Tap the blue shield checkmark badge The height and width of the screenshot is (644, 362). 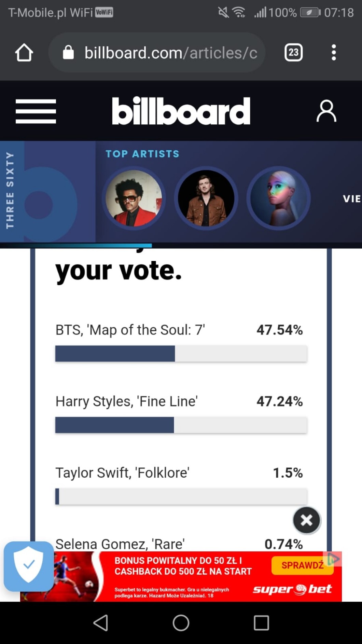point(29,566)
